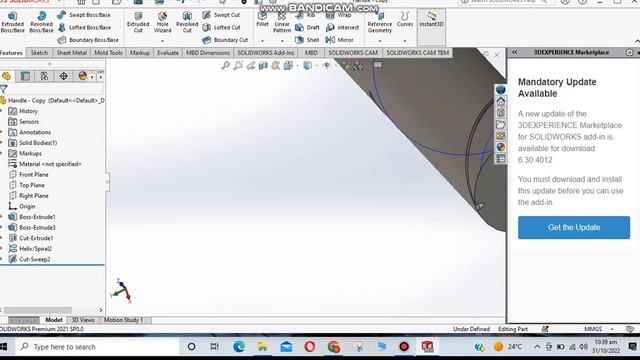Switch to SOLIDWORKS CAM tab
Image resolution: width=640 pixels, height=360 pixels.
(353, 53)
